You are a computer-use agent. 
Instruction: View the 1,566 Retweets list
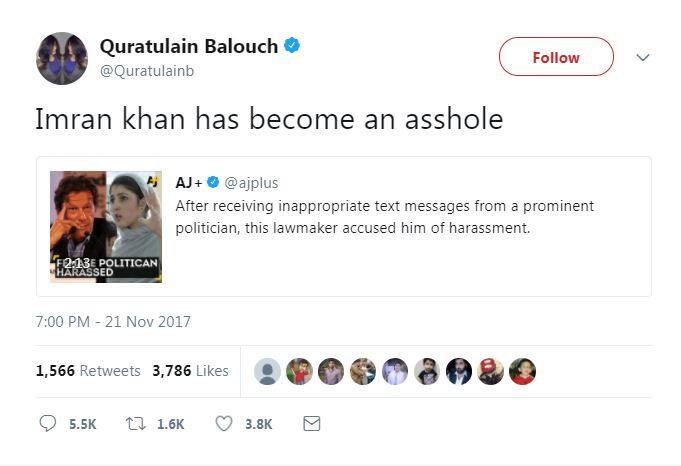click(88, 371)
